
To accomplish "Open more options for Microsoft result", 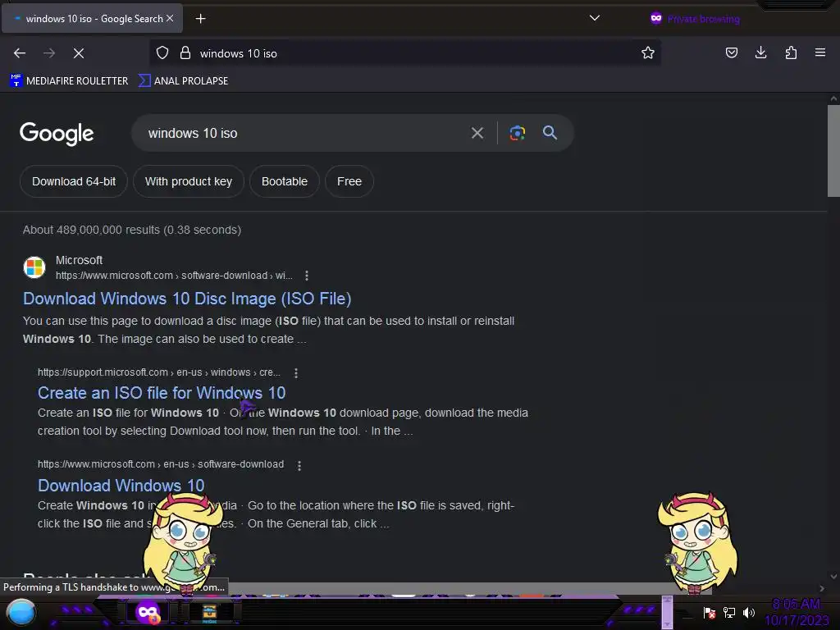I will pyautogui.click(x=307, y=276).
